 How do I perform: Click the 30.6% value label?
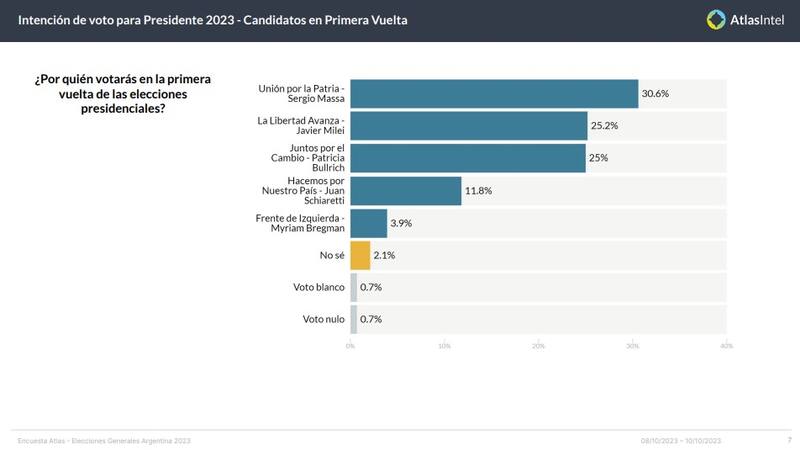pyautogui.click(x=655, y=94)
